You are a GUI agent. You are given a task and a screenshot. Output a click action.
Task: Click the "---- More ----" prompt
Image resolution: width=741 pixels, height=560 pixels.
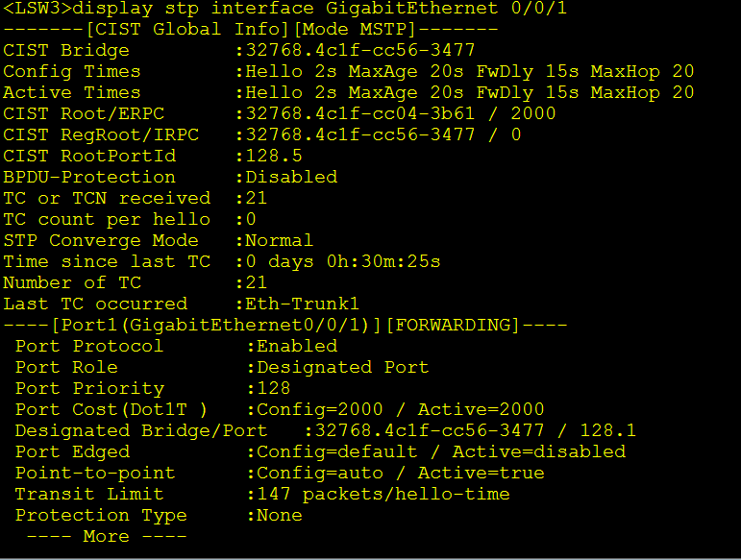(x=106, y=536)
